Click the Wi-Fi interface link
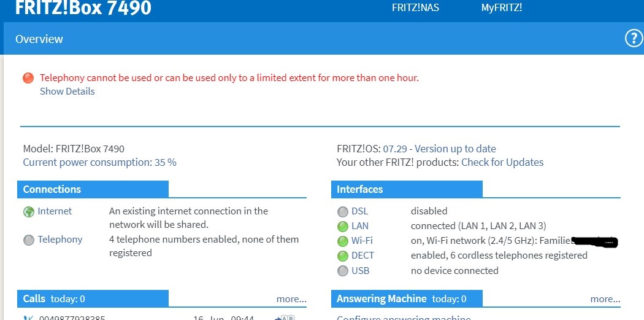This screenshot has width=644, height=320. [x=362, y=241]
